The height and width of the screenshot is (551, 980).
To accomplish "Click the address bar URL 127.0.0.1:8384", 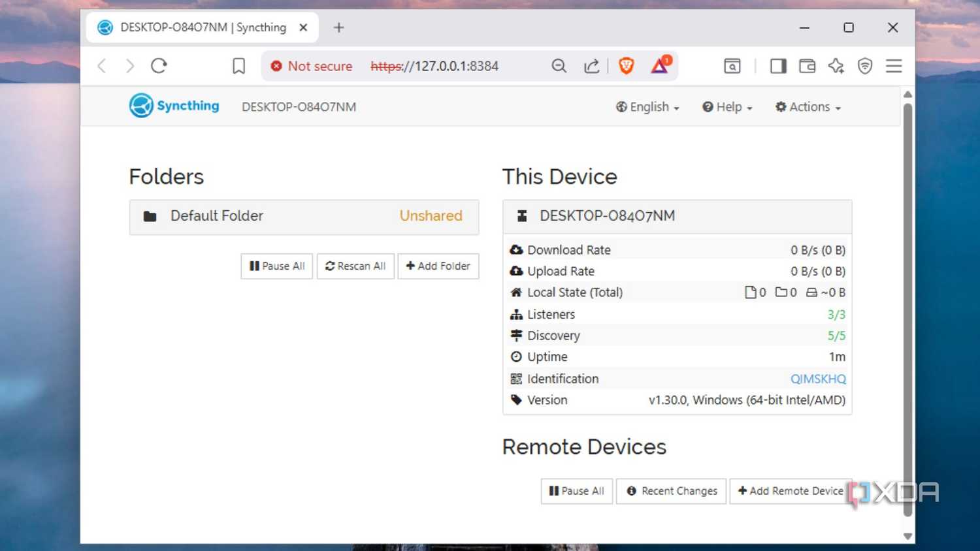I will click(434, 66).
